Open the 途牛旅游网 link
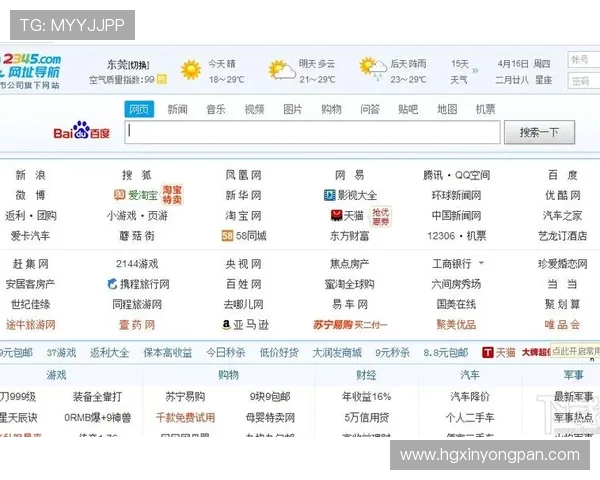 point(31,325)
